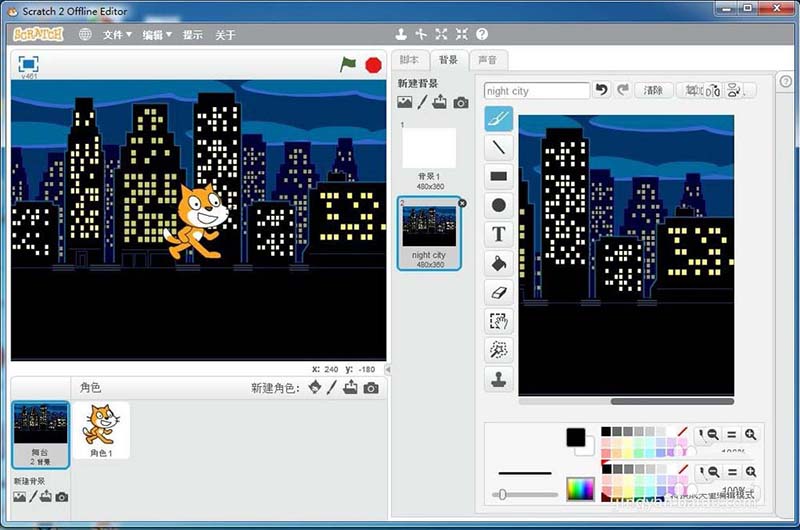
Task: Switch to the 背景 tab
Action: coord(448,60)
